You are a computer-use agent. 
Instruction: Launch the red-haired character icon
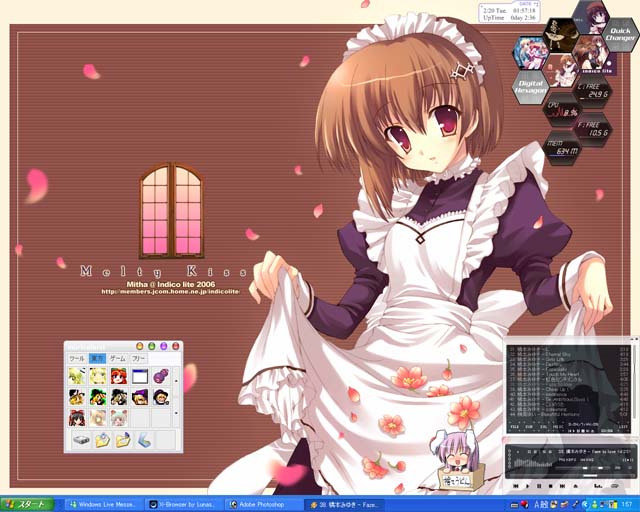119,376
